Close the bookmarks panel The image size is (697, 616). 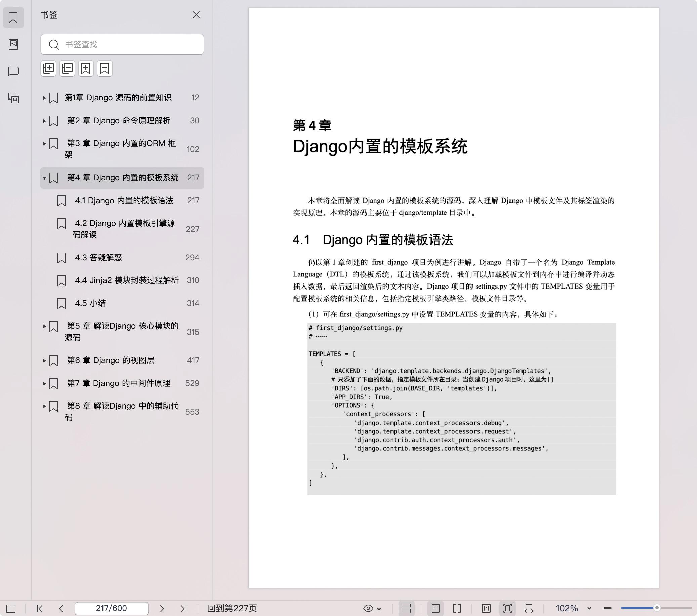click(196, 15)
